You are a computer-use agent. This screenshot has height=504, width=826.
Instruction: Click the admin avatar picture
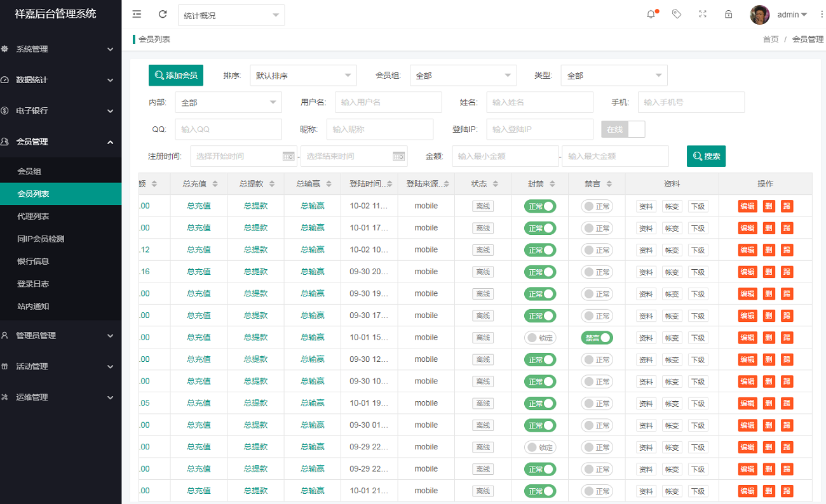tap(760, 15)
